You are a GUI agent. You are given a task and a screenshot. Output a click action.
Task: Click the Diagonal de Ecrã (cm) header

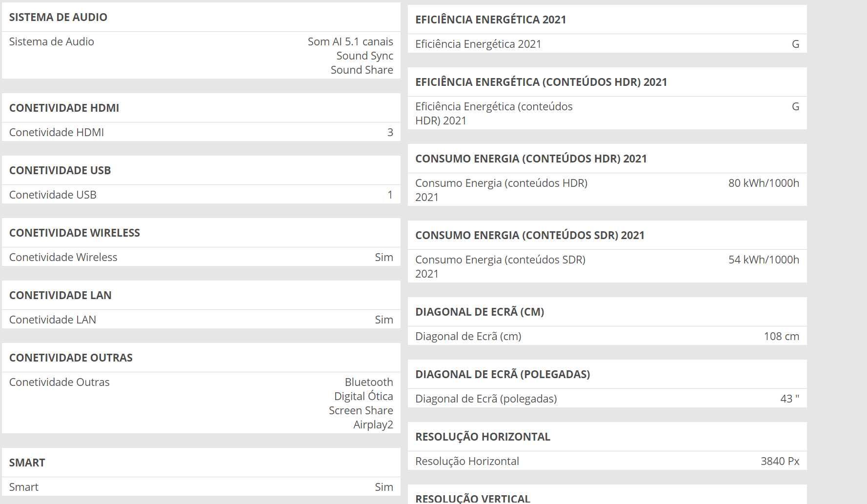(479, 312)
